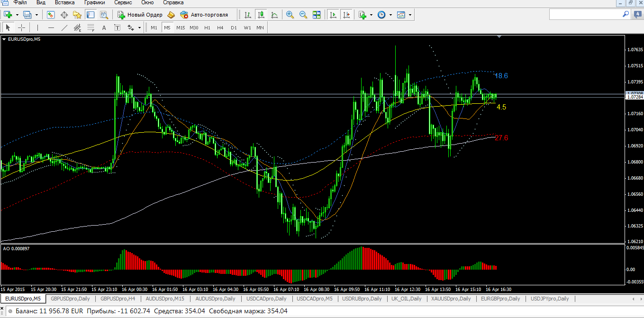Switch timeframe to H1
Screen dimensions: 644x318
click(x=207, y=27)
